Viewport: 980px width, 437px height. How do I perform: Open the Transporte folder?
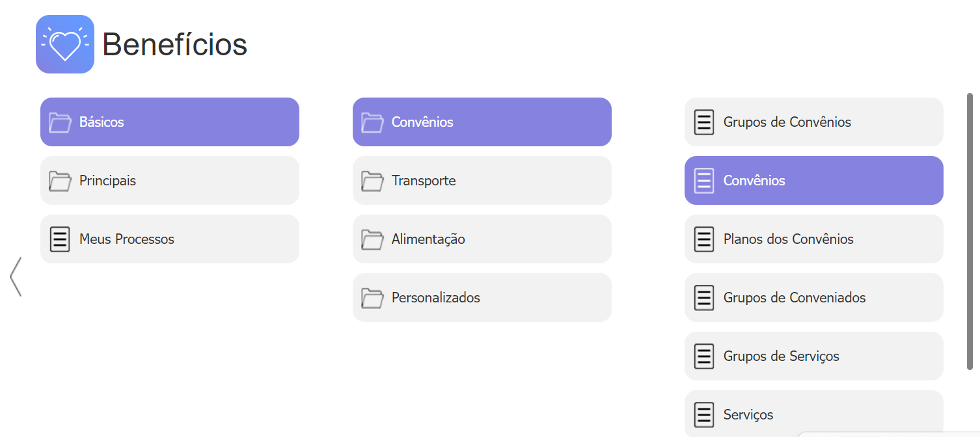coord(482,181)
